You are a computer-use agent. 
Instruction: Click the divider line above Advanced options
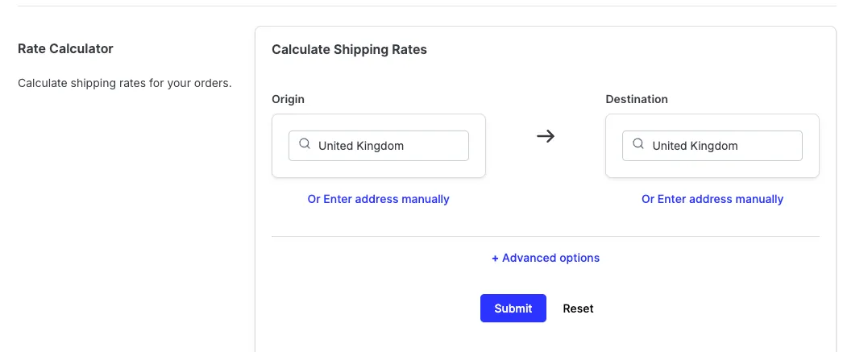546,236
